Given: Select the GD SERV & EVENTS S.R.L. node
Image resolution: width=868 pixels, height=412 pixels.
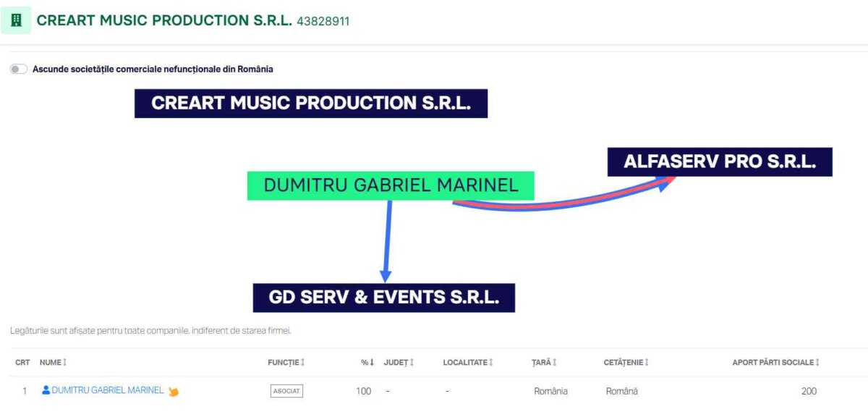Looking at the screenshot, I should [x=383, y=298].
